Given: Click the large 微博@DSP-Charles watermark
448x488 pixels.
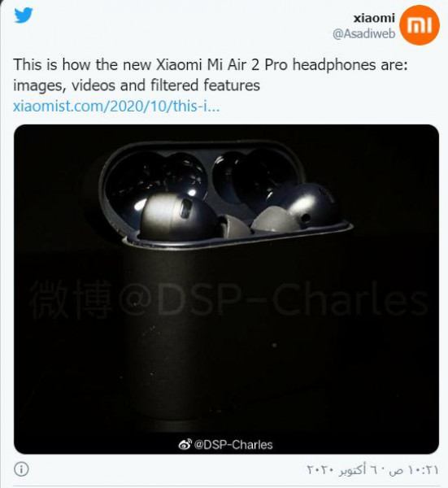Looking at the screenshot, I should coord(228,299).
